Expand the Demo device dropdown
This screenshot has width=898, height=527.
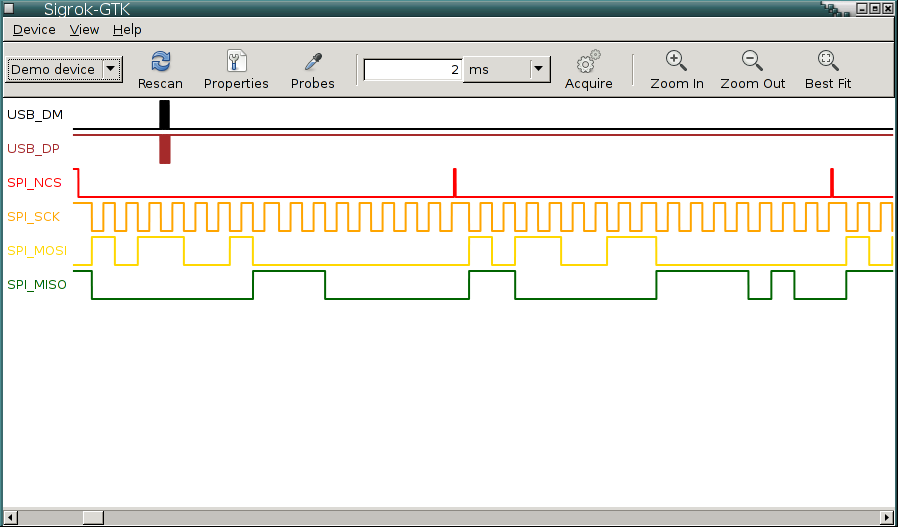(x=64, y=69)
